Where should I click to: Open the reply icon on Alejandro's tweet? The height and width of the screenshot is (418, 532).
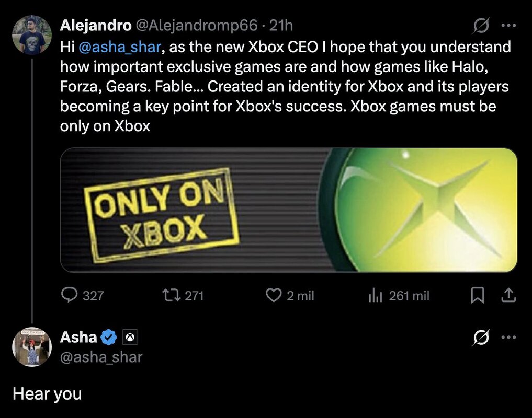pos(70,296)
